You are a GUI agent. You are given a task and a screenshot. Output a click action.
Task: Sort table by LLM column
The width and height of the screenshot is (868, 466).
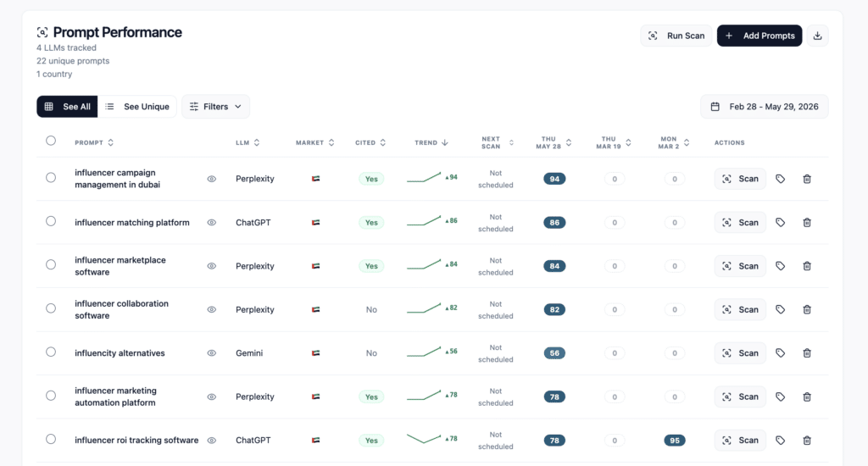(248, 143)
